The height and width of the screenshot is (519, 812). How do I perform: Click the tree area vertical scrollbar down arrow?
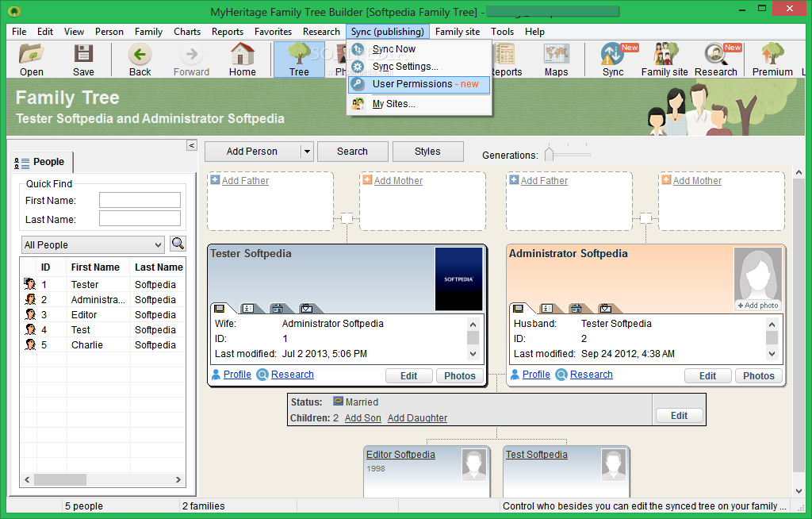click(799, 490)
